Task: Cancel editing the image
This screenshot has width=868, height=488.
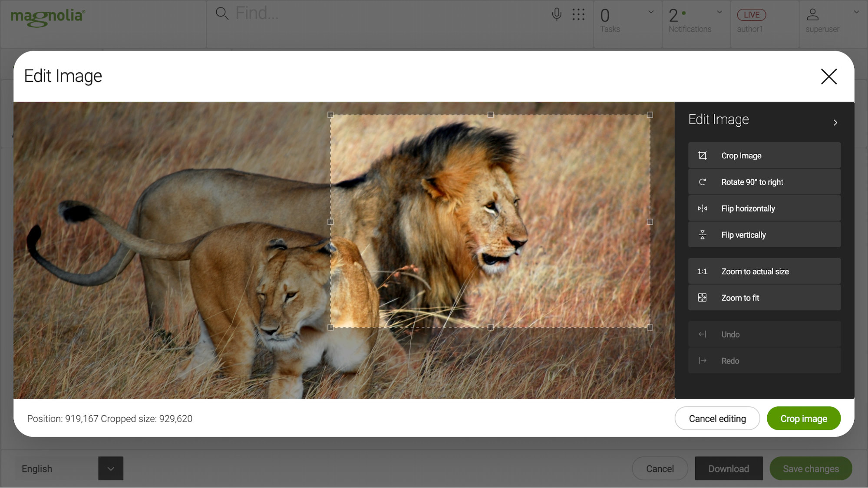Action: [x=717, y=418]
